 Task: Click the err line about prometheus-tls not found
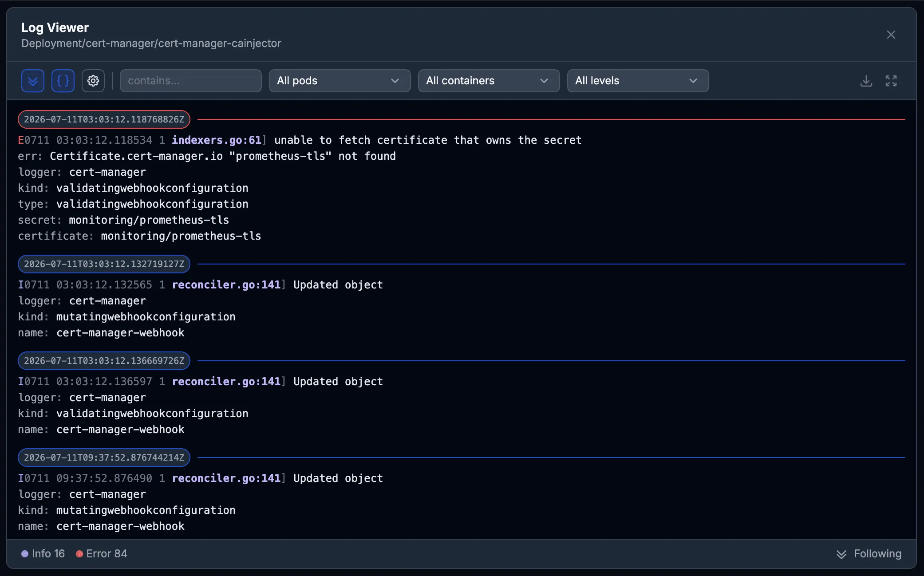(207, 156)
